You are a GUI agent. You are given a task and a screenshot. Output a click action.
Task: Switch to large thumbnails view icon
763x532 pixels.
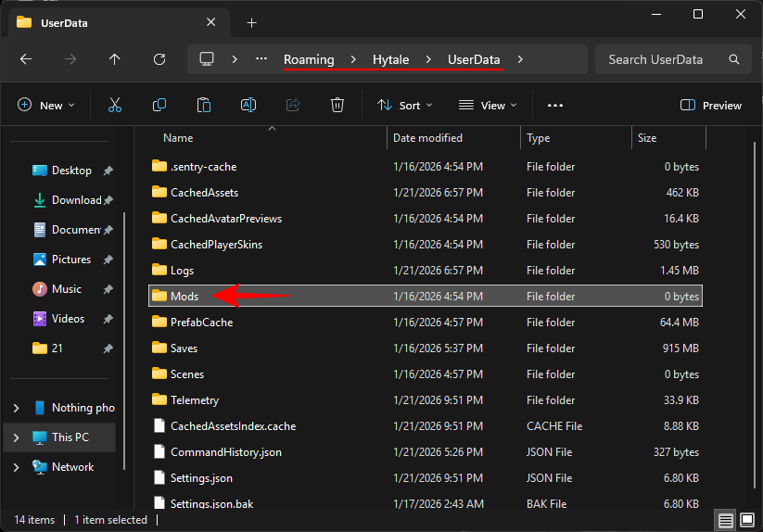(747, 520)
